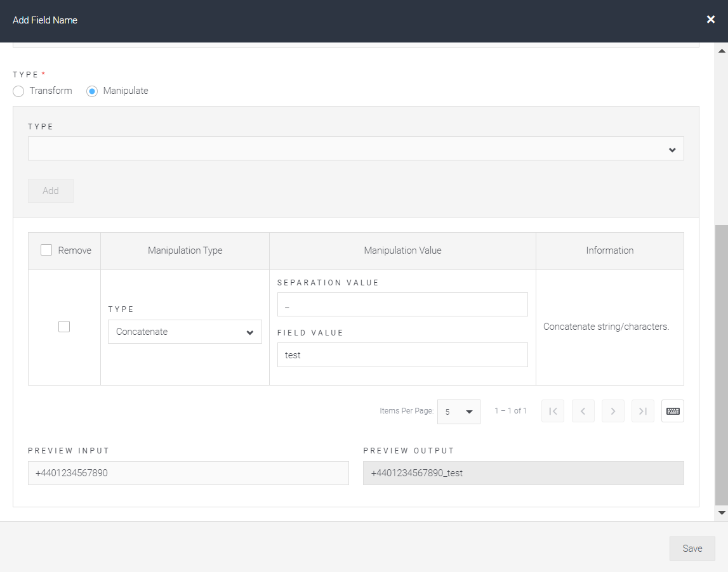Open the Concatenate type dropdown
The width and height of the screenshot is (728, 572).
185,332
